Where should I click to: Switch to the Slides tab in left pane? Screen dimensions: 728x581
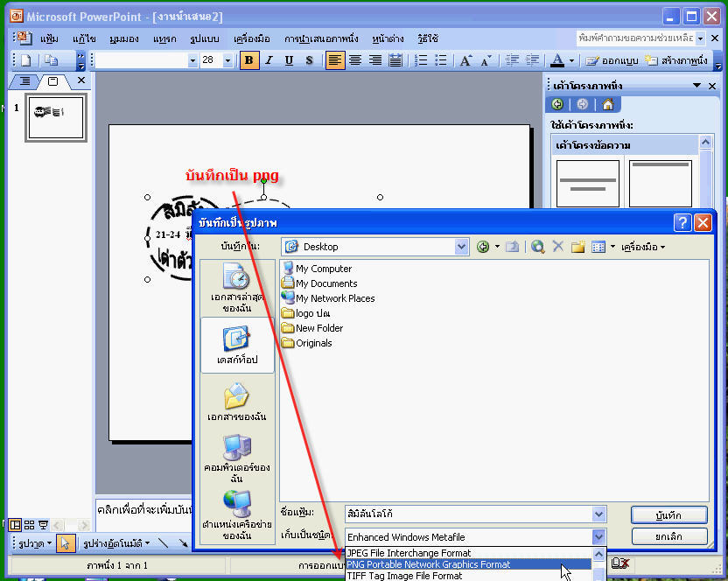coord(52,81)
